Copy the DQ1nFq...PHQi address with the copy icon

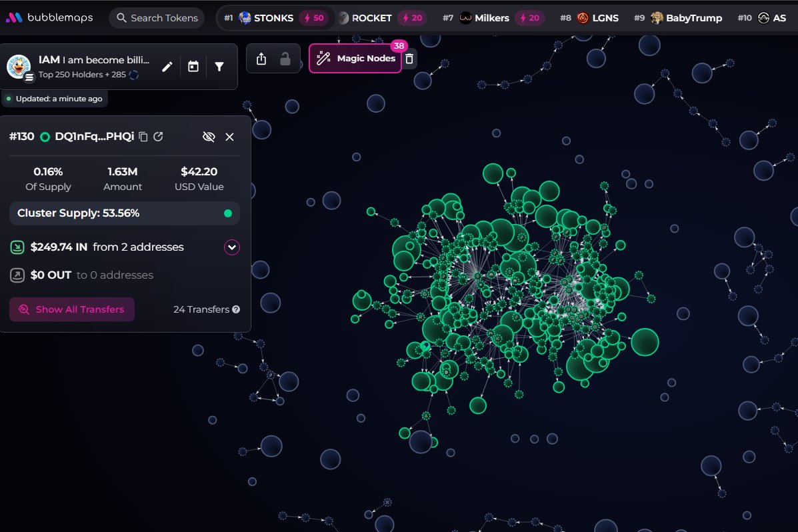pos(143,136)
